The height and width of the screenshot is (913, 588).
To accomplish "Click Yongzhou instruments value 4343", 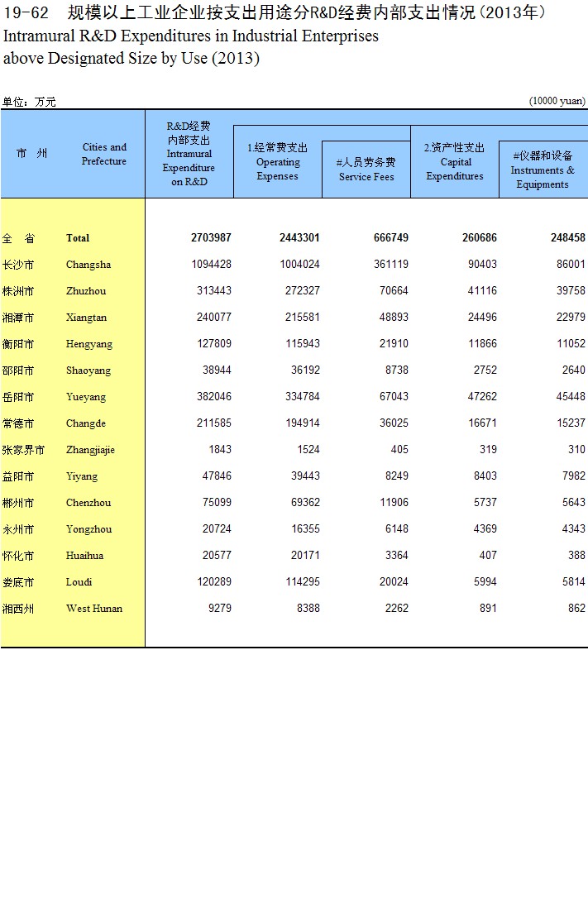I will [x=574, y=528].
